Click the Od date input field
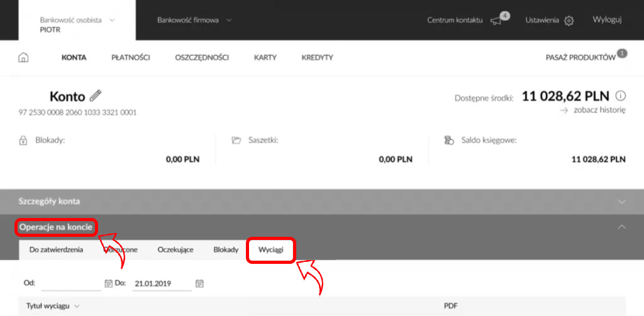Screen dimensions: 644x316 [69, 283]
